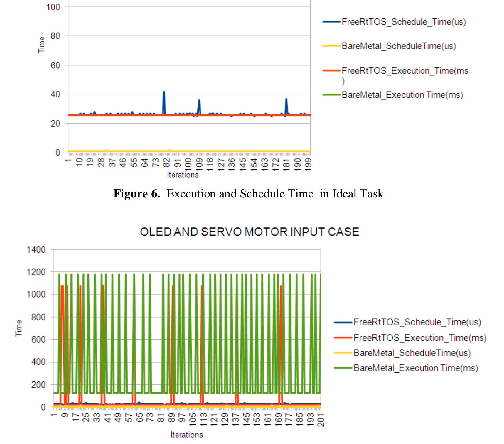This screenshot has width=504, height=444.
Task: Click the OLED AND SERVO MOTOR INPUT CASE title
Action: click(250, 232)
